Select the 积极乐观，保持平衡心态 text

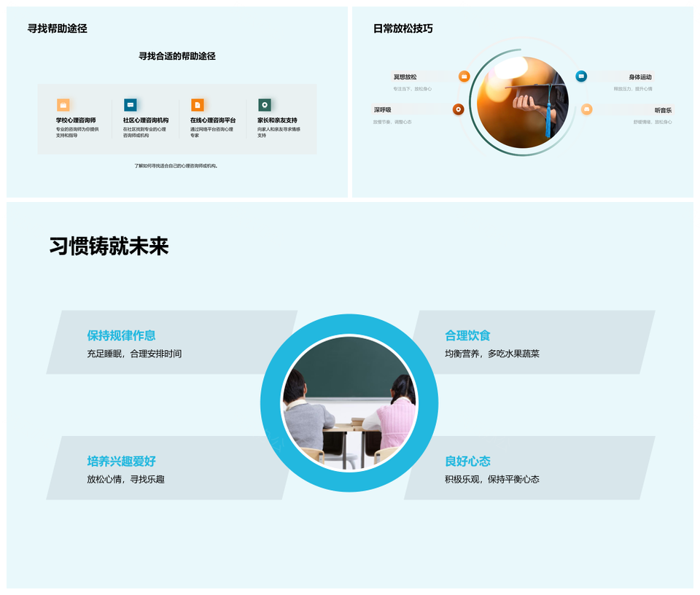(492, 479)
